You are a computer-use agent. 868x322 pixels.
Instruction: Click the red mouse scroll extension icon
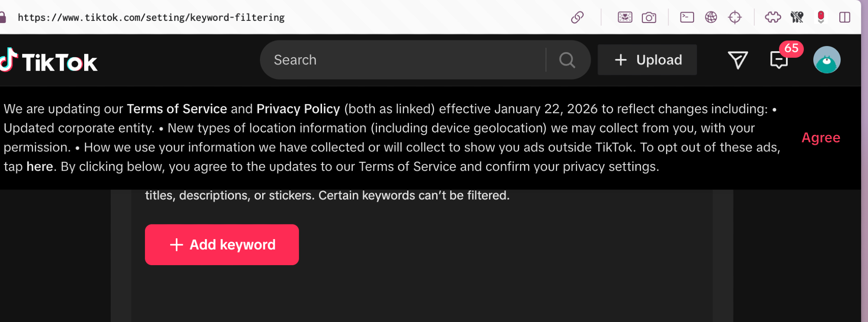pos(821,17)
